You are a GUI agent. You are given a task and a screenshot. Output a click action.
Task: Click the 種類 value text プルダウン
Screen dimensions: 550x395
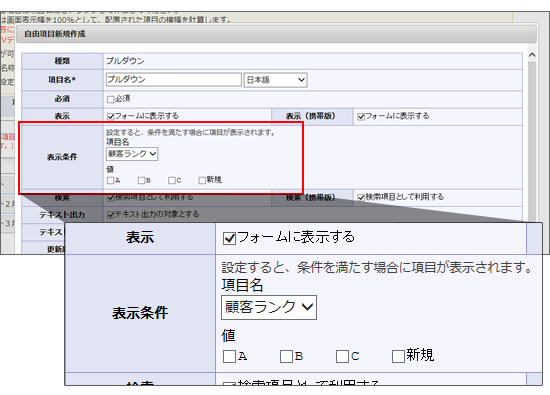[x=125, y=61]
